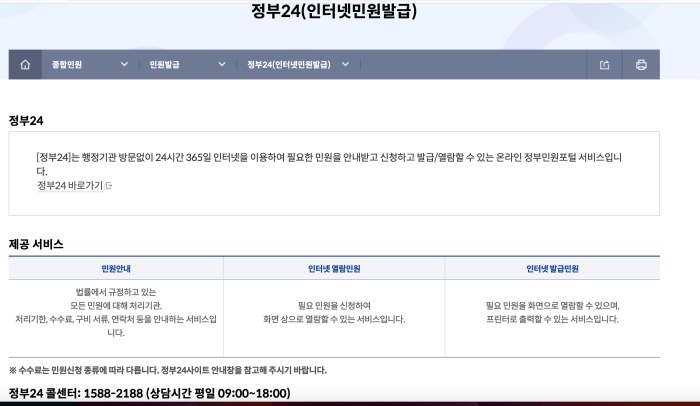Click the [정부24]는 행정기관 방문없이 description paragraph
The image size is (700, 406).
pos(329,164)
